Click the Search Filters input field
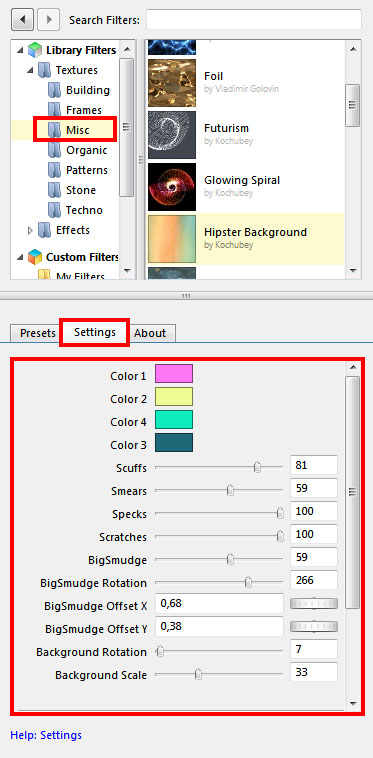The height and width of the screenshot is (758, 373). pos(254,20)
